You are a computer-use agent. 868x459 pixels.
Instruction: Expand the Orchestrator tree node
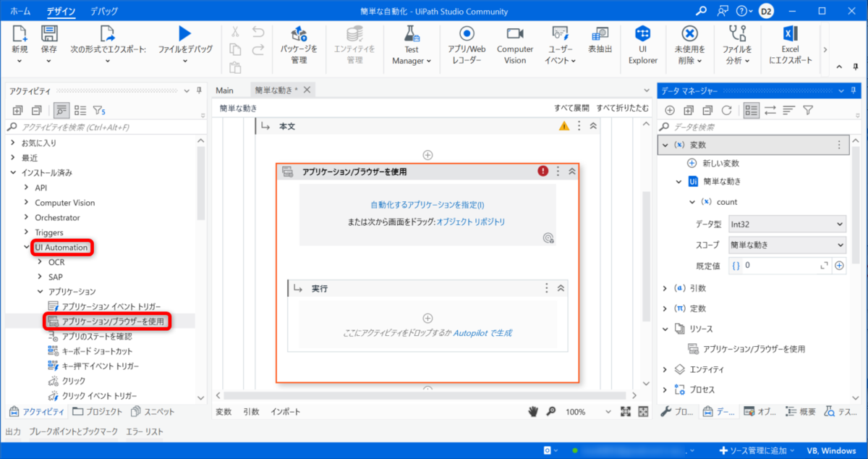[27, 217]
